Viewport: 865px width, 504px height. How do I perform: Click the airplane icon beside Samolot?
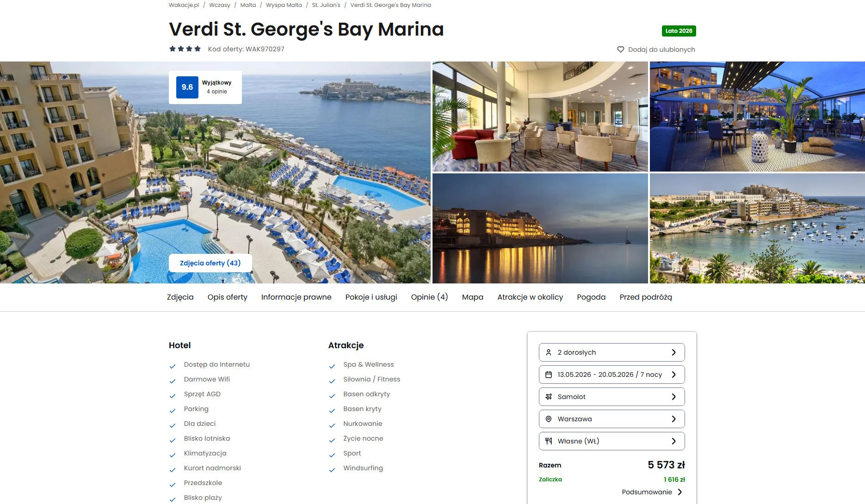click(549, 397)
